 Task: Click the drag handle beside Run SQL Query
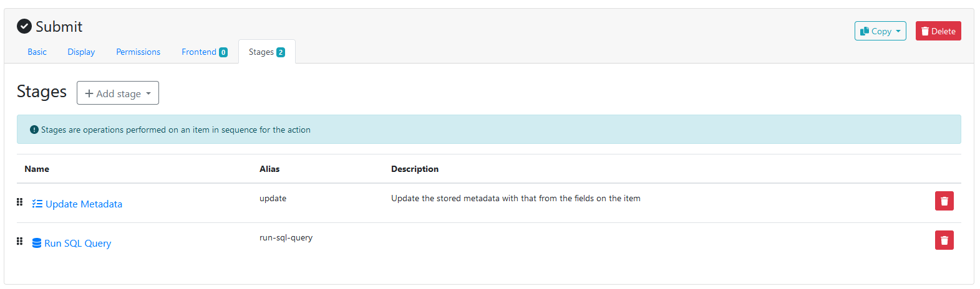[20, 241]
